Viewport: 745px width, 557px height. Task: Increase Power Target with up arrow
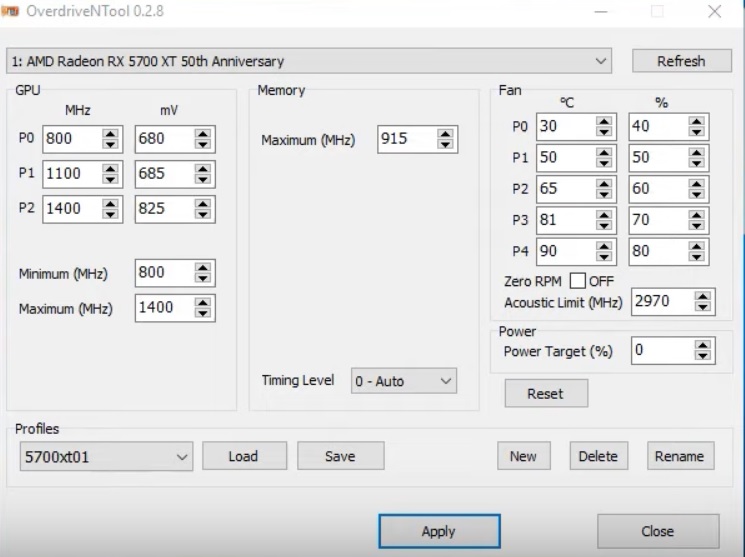[703, 346]
